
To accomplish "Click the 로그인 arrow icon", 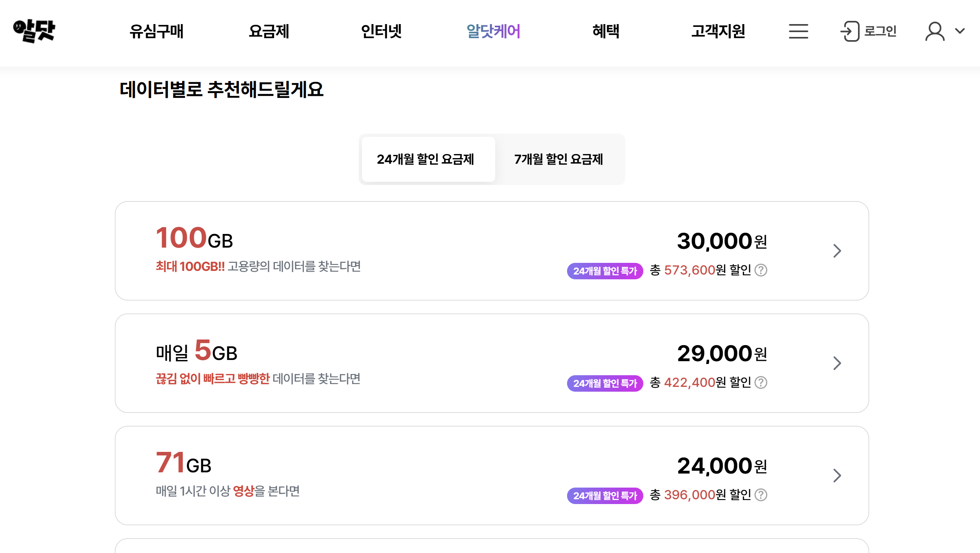I will point(850,31).
